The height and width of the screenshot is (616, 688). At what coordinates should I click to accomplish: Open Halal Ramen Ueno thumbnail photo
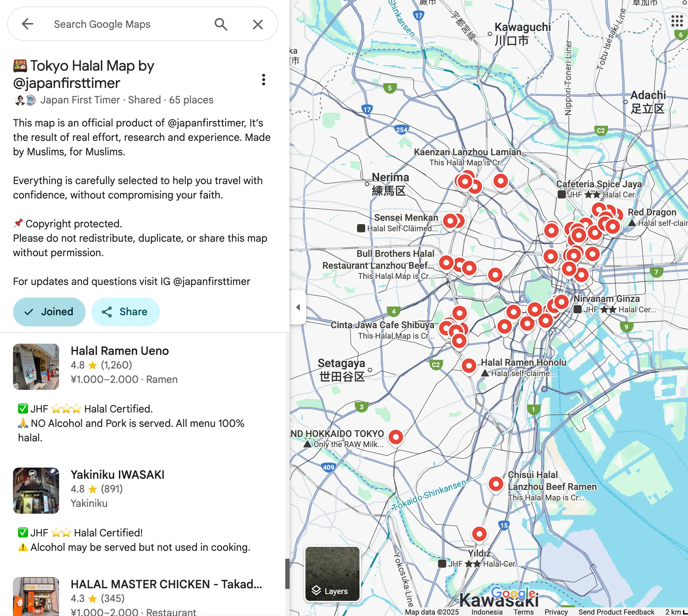tap(36, 367)
